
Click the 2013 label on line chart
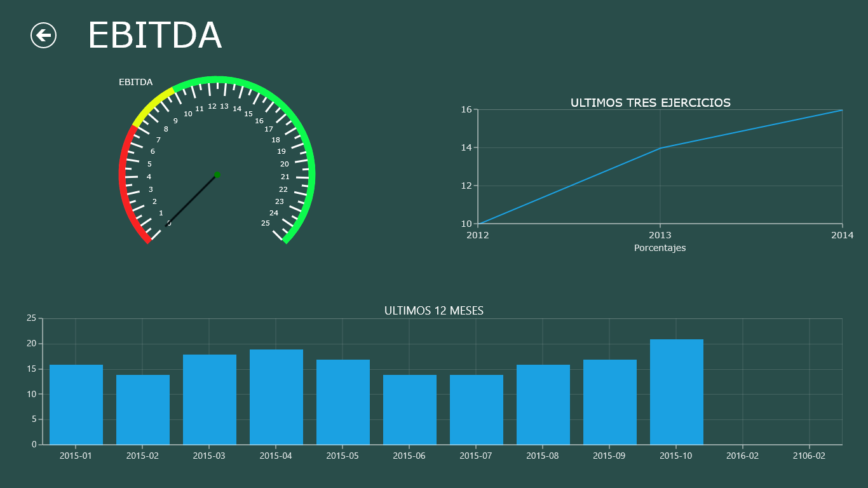(660, 235)
